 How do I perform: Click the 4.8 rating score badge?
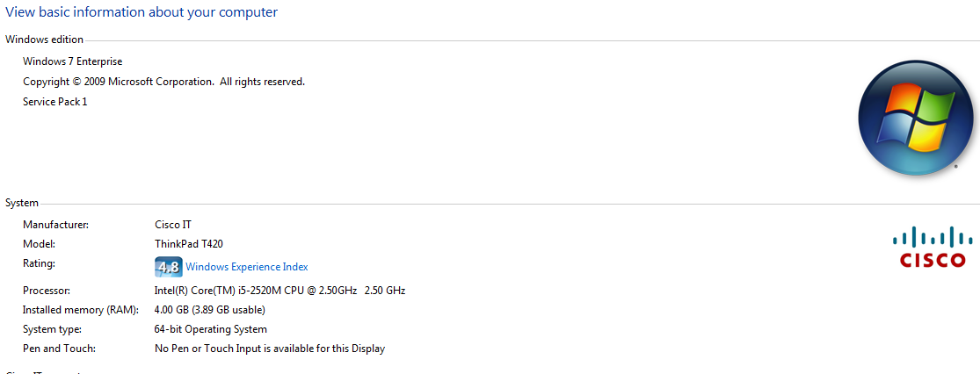point(168,267)
